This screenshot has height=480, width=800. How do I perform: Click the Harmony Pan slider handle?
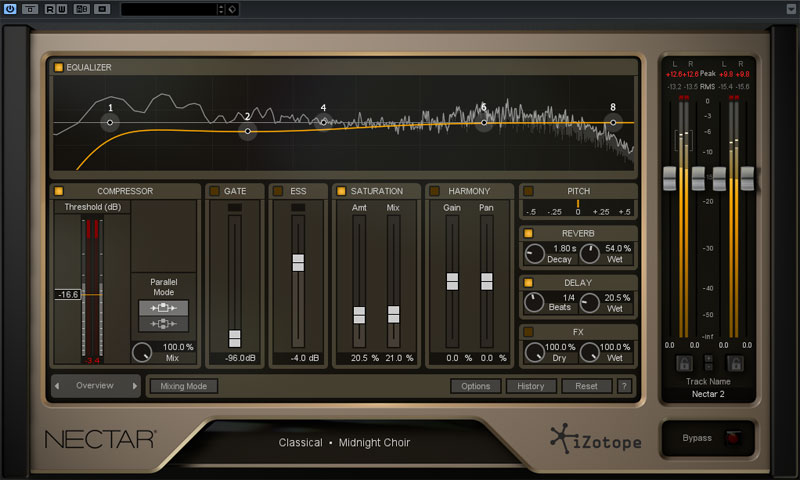click(x=487, y=282)
